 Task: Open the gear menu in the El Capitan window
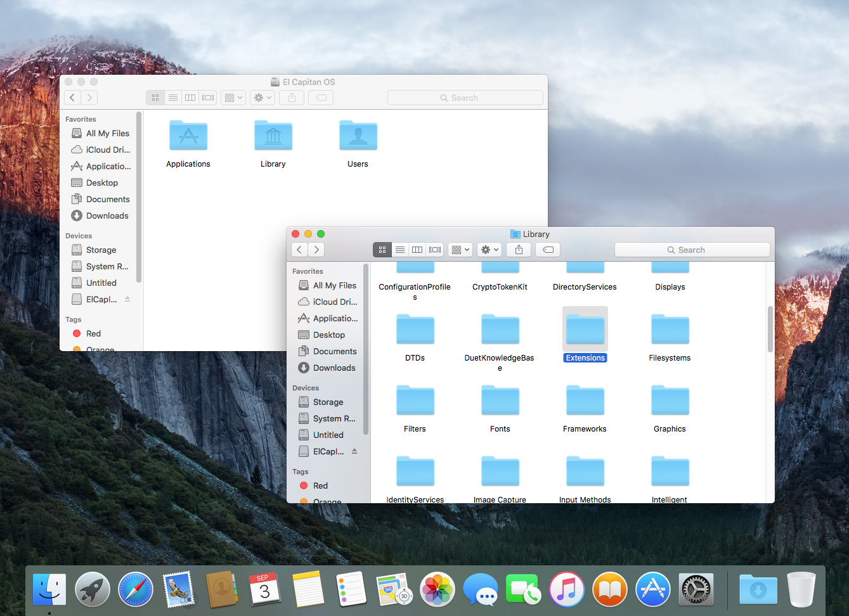pyautogui.click(x=262, y=98)
